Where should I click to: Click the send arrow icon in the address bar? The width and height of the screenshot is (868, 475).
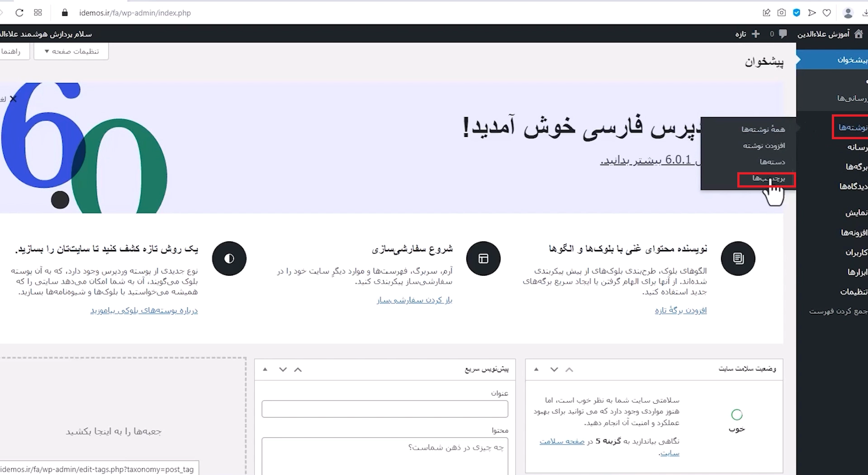tap(812, 13)
